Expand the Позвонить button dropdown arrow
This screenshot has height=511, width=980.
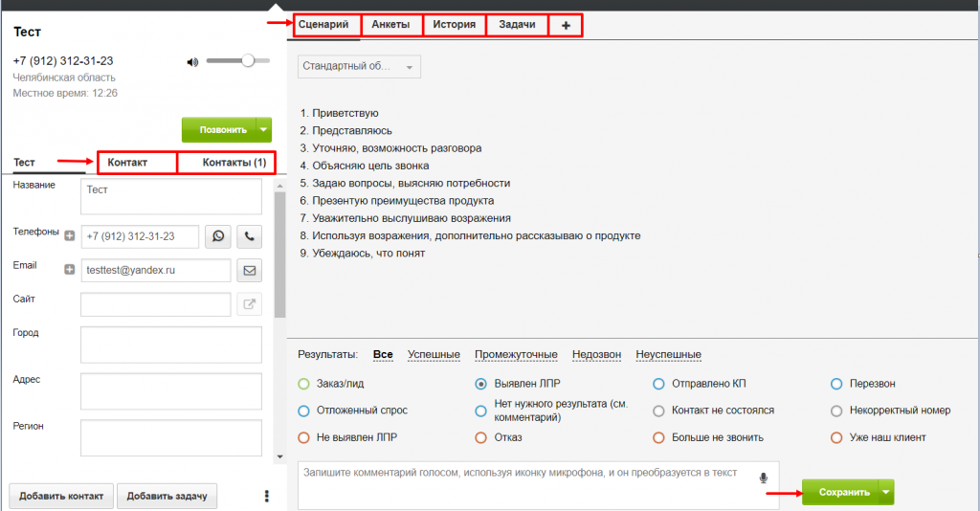(264, 129)
